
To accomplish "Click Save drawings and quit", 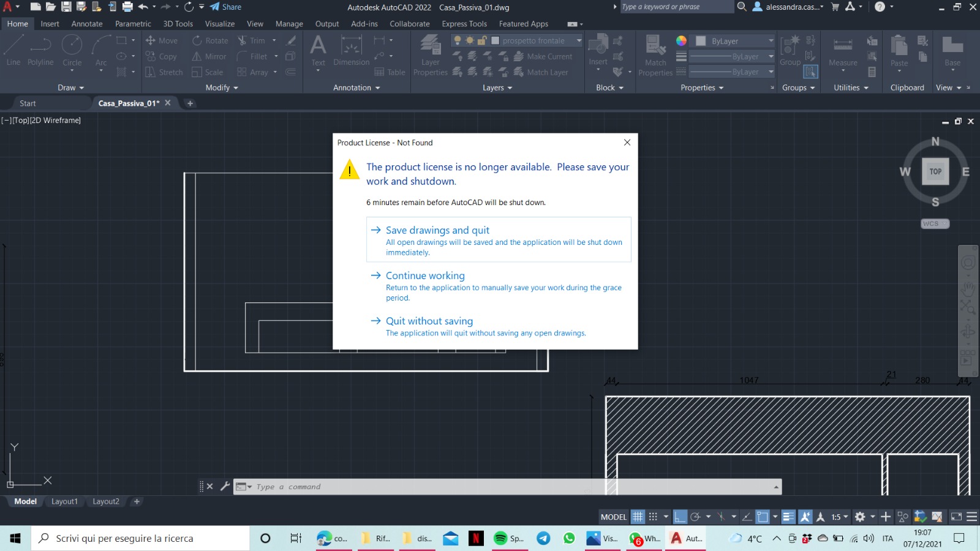I will (437, 230).
